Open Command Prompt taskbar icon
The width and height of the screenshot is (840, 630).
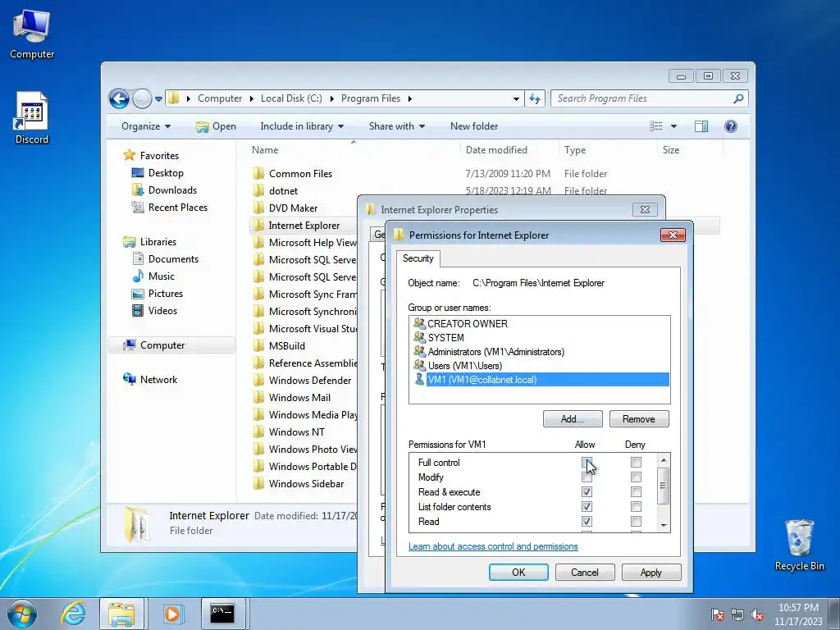coord(222,614)
